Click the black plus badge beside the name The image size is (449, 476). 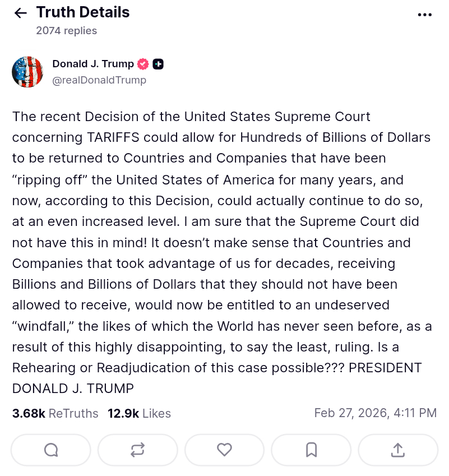[x=158, y=64]
